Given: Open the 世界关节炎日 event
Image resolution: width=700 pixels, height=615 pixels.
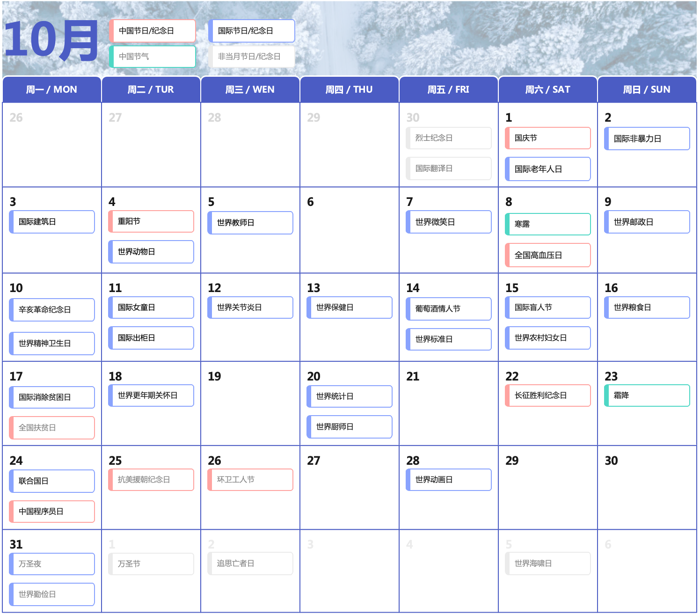Looking at the screenshot, I should [250, 307].
